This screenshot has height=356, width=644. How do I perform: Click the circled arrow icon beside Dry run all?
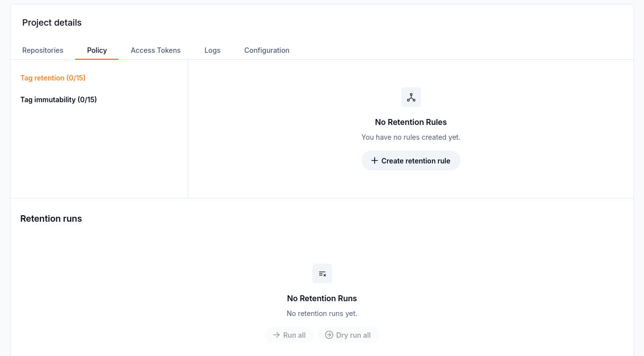point(329,335)
